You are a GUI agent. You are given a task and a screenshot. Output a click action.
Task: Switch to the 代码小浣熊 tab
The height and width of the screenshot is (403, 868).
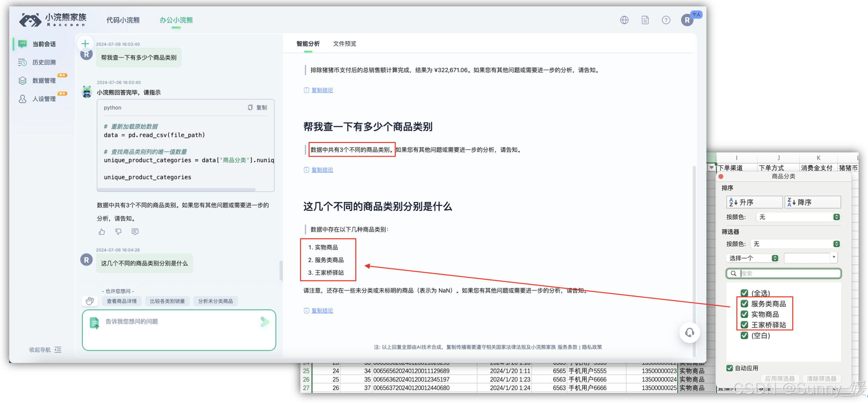(x=123, y=20)
